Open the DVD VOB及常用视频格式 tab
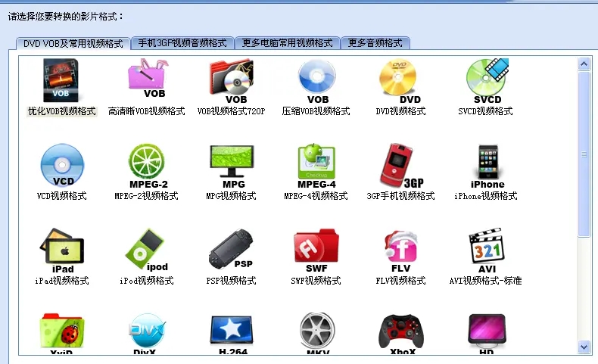Screen dimensions: 598x364 pyautogui.click(x=73, y=44)
